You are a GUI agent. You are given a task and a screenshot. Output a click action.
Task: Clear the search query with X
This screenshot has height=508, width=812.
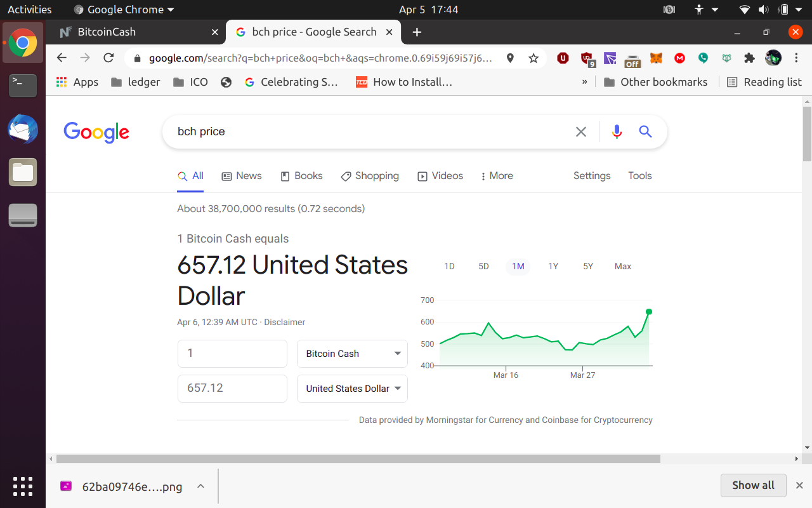581,131
